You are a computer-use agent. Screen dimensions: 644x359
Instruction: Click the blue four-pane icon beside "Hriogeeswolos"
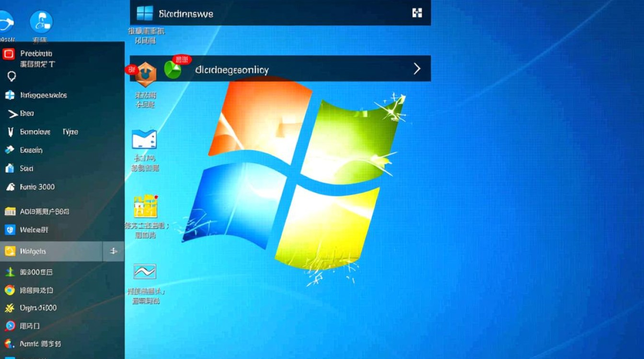click(x=10, y=95)
